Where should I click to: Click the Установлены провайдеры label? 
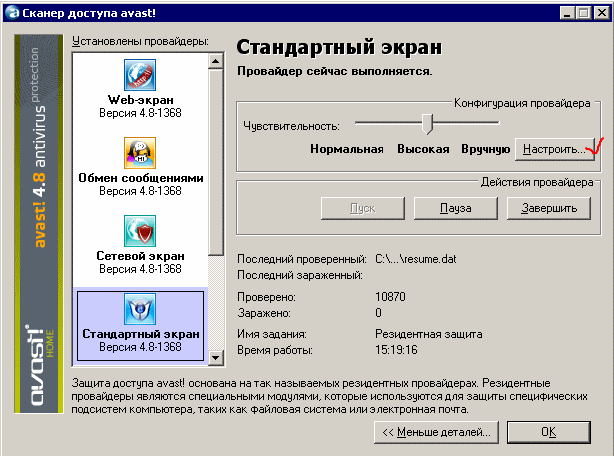pyautogui.click(x=141, y=41)
